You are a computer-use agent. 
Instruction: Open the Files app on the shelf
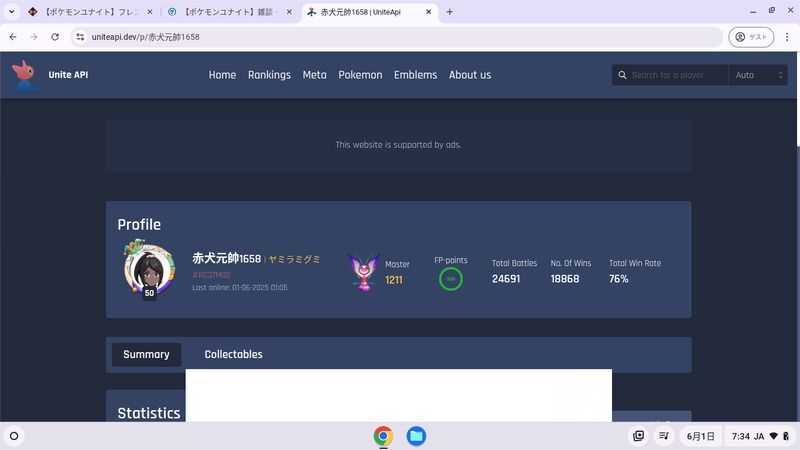(416, 436)
